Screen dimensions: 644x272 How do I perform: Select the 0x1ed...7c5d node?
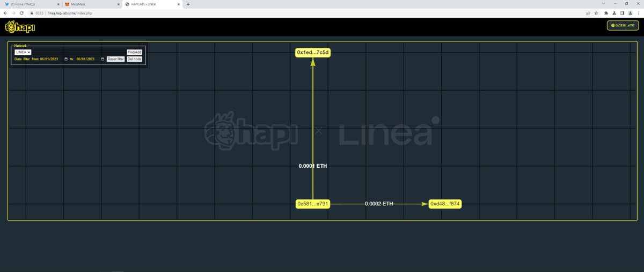click(x=312, y=52)
